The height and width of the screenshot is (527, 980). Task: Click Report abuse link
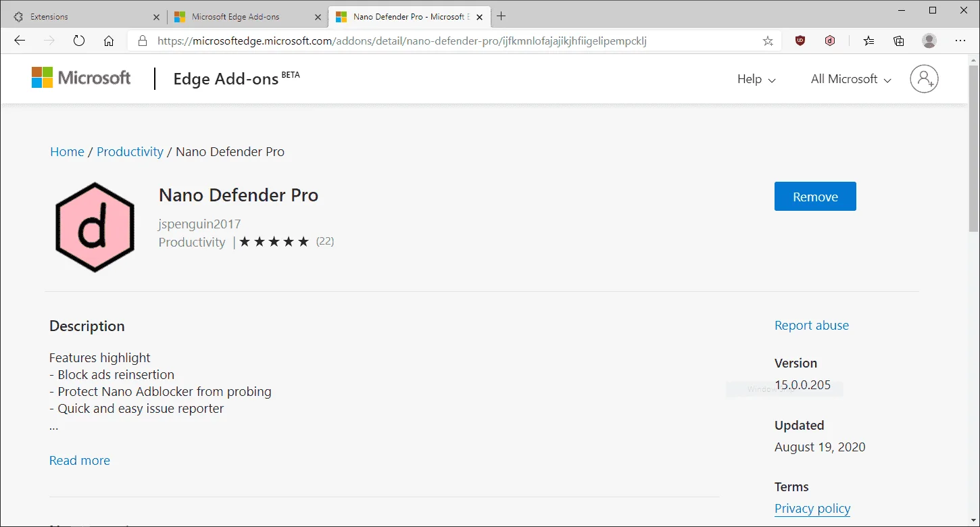(812, 325)
